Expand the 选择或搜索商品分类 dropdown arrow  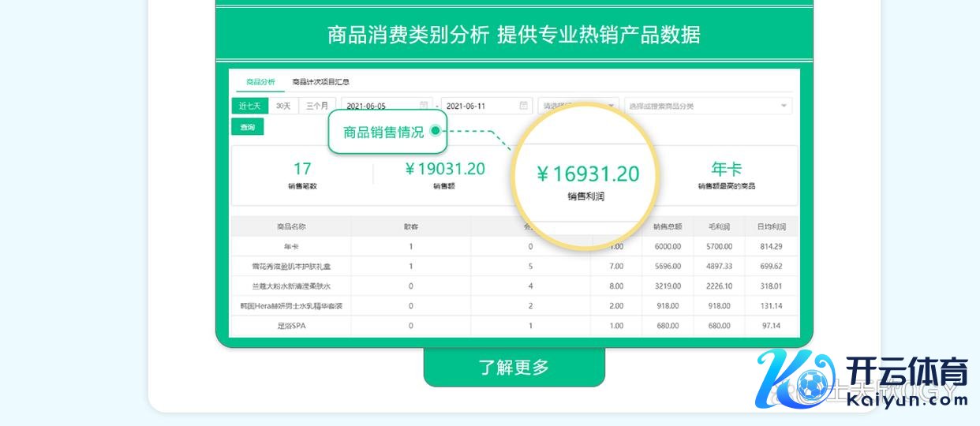(784, 106)
